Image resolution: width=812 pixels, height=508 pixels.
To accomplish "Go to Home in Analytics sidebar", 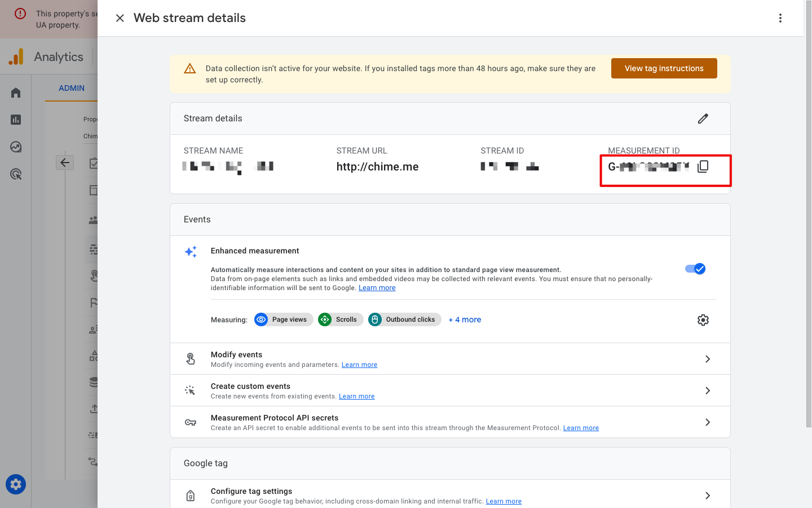I will pos(16,93).
